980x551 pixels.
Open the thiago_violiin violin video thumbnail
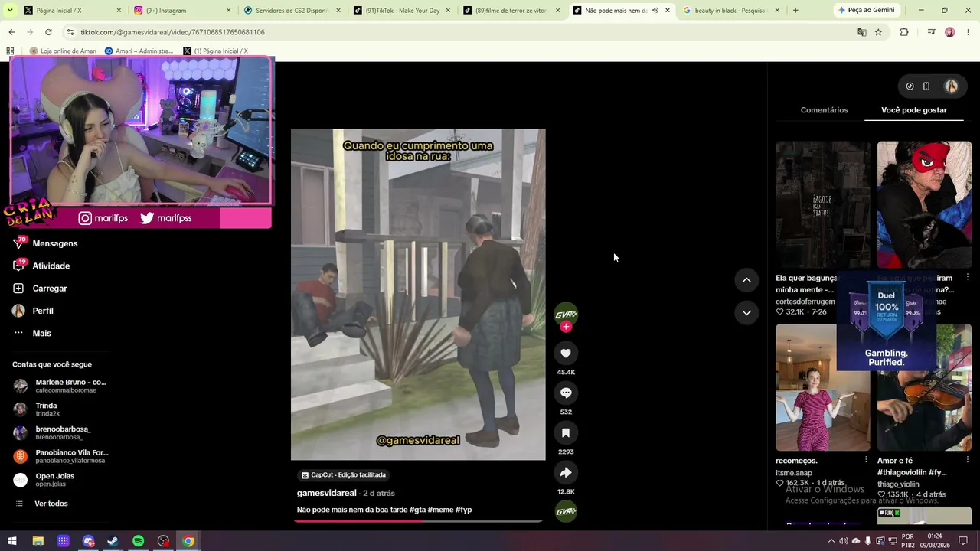pos(924,387)
